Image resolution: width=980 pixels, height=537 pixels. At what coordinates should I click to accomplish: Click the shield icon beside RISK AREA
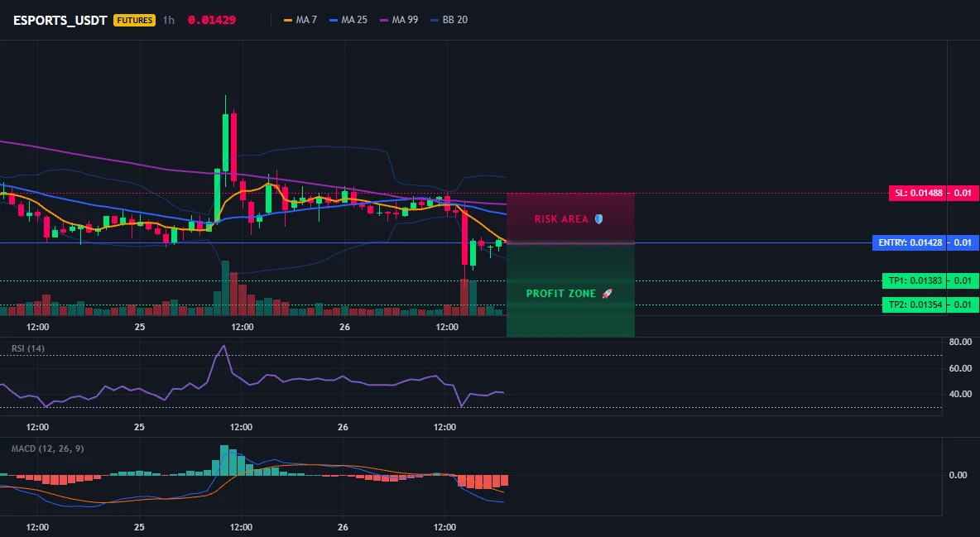click(598, 218)
